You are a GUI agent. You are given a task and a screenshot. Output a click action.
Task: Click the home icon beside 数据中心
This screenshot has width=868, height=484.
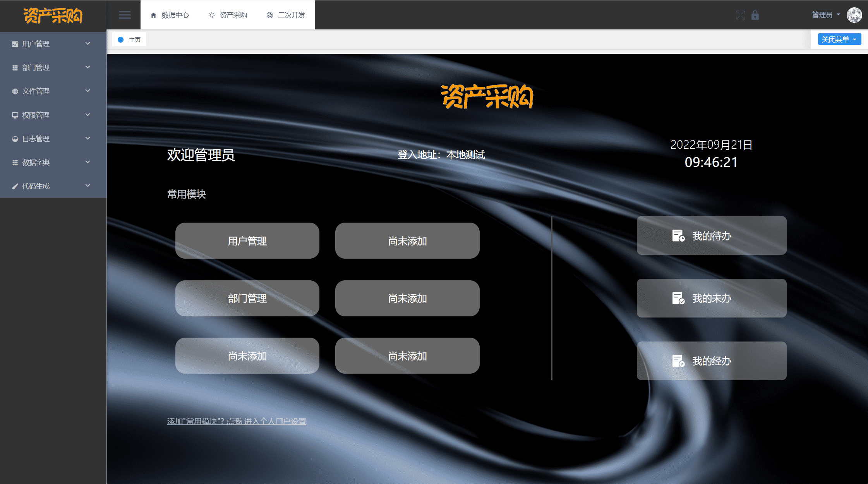[153, 15]
